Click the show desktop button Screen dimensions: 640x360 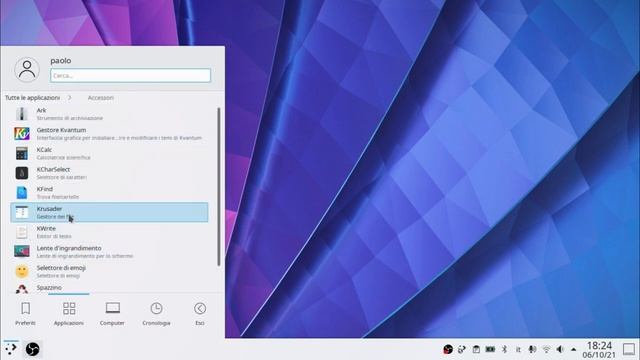pos(629,349)
